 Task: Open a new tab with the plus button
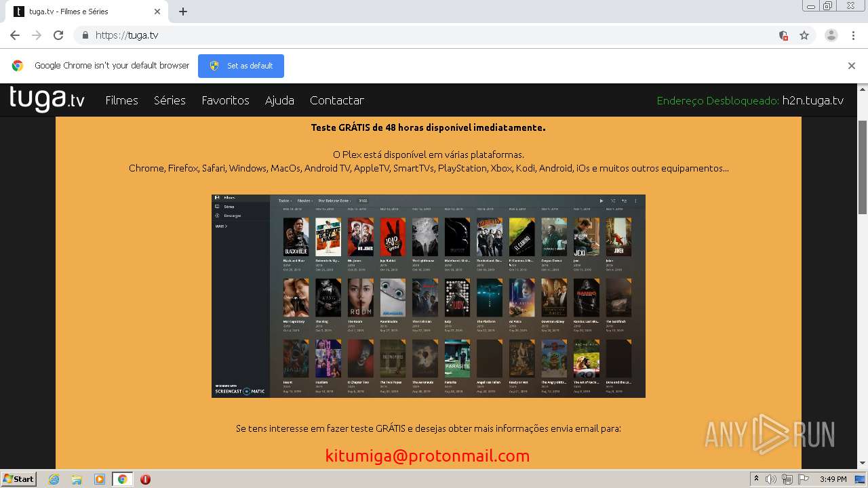tap(183, 12)
